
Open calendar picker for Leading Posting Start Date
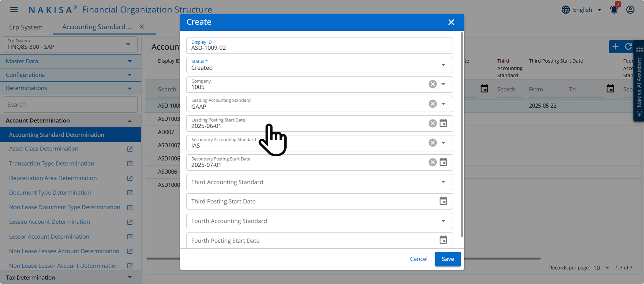point(443,123)
